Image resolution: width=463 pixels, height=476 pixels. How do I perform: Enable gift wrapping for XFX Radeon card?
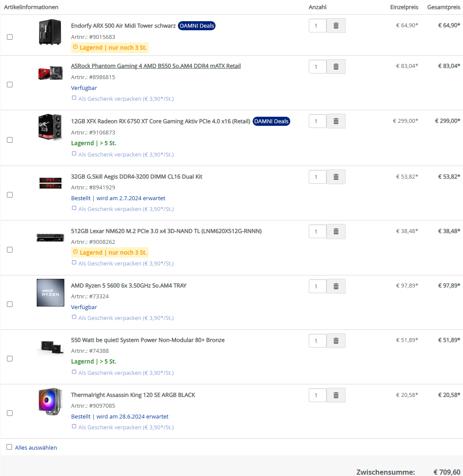(74, 153)
